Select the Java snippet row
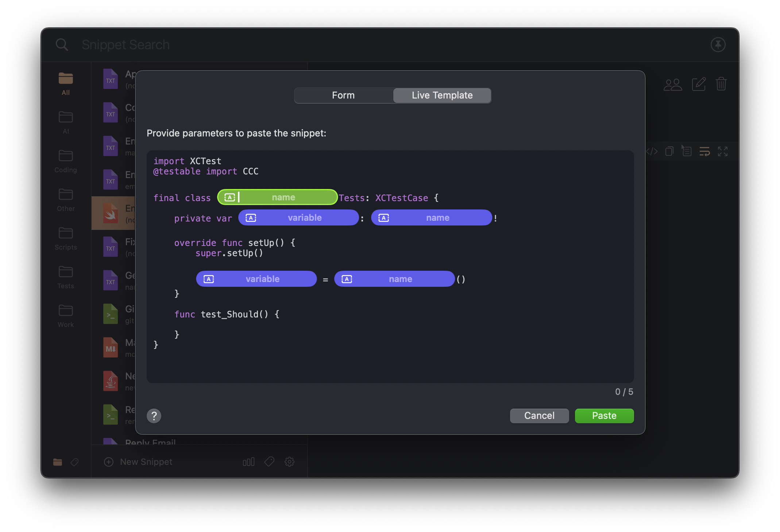Viewport: 780px width, 532px height. pos(113,381)
